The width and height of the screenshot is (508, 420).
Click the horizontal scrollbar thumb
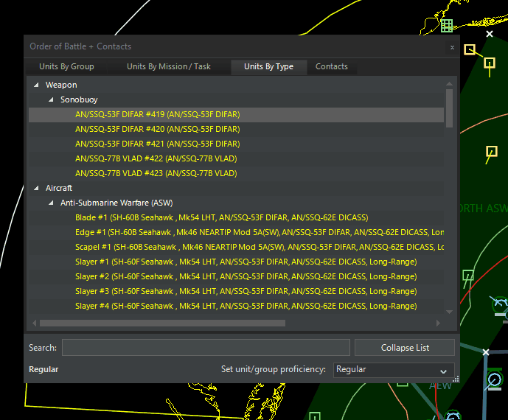pos(162,323)
